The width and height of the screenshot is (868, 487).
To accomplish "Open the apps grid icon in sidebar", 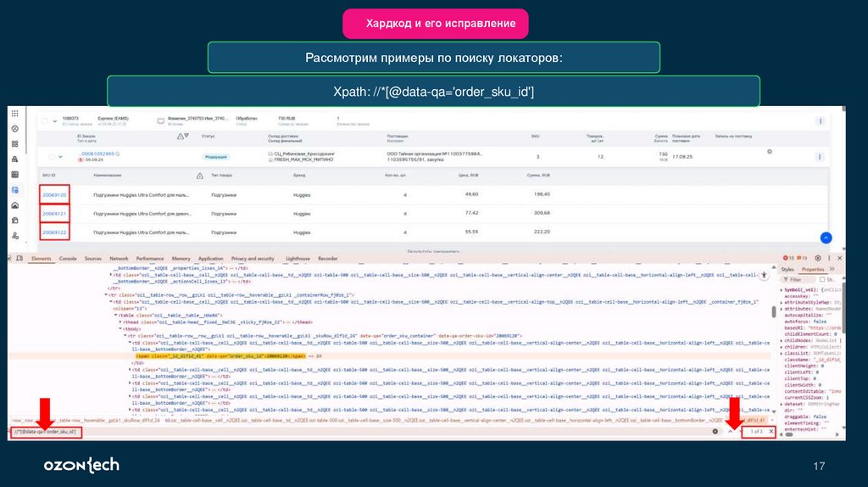I will [15, 114].
